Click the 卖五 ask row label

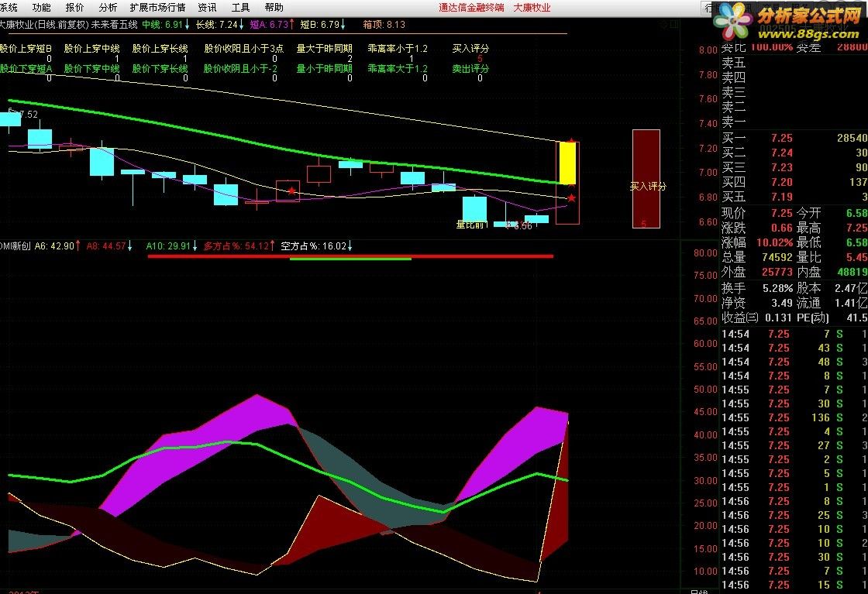734,63
